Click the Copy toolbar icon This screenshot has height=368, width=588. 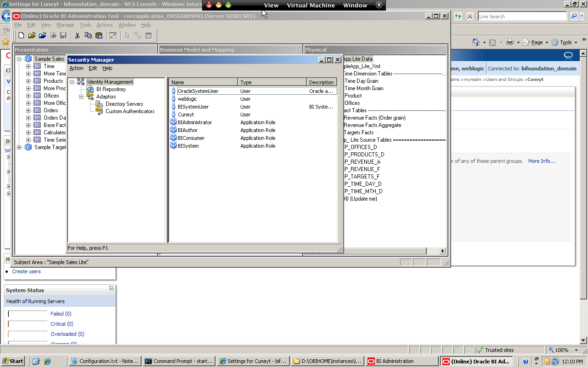[88, 35]
